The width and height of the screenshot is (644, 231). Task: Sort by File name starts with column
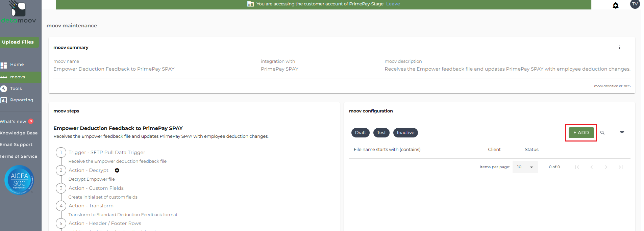coord(387,150)
